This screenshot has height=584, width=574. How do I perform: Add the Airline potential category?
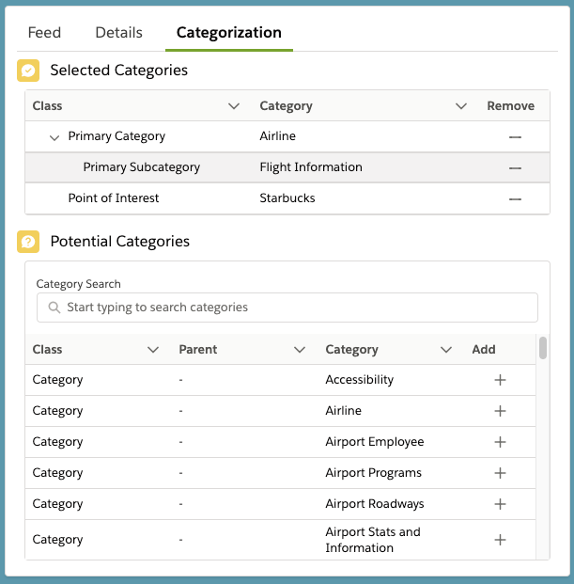click(500, 411)
